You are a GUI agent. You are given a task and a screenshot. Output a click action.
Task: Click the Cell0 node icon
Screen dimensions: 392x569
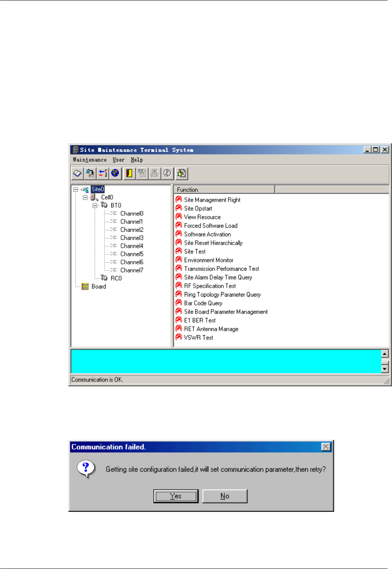click(94, 197)
